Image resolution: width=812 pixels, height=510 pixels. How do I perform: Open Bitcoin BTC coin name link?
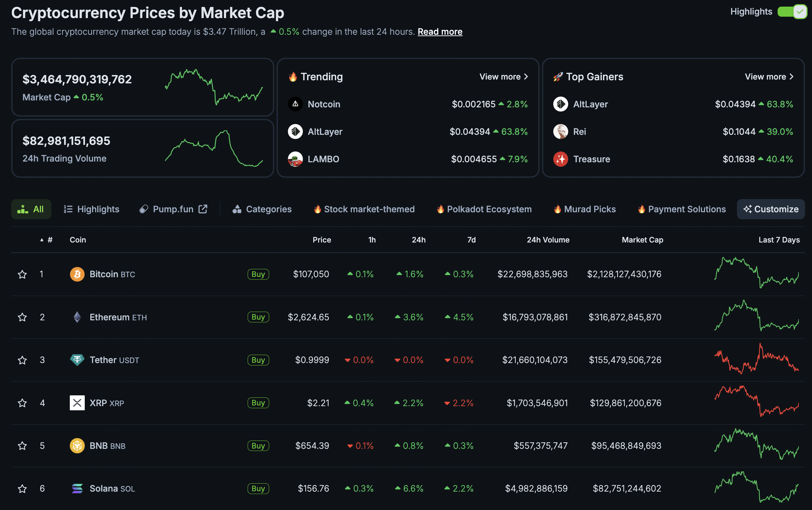pyautogui.click(x=112, y=274)
